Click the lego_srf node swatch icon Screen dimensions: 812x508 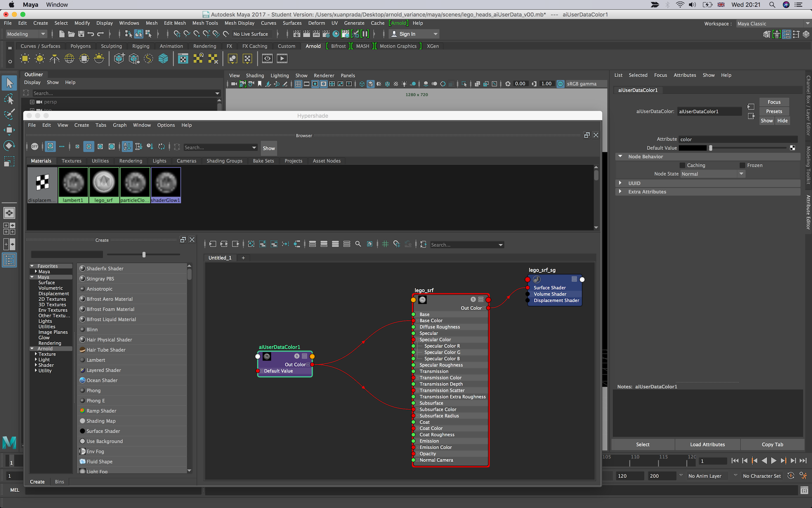(422, 300)
